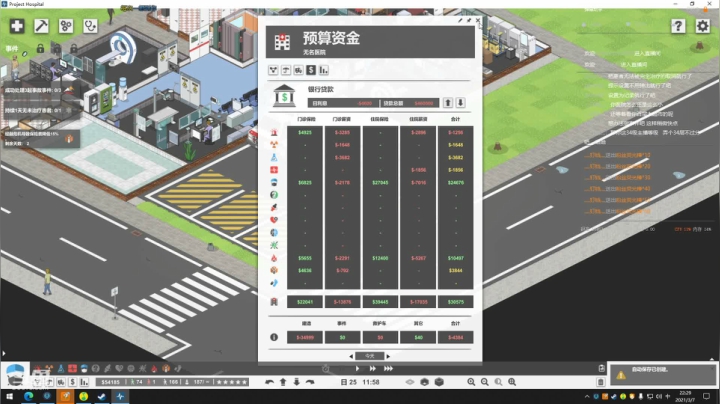Click the red cross icon in bottom department bar
This screenshot has height=404, width=720.
pyautogui.click(x=73, y=368)
